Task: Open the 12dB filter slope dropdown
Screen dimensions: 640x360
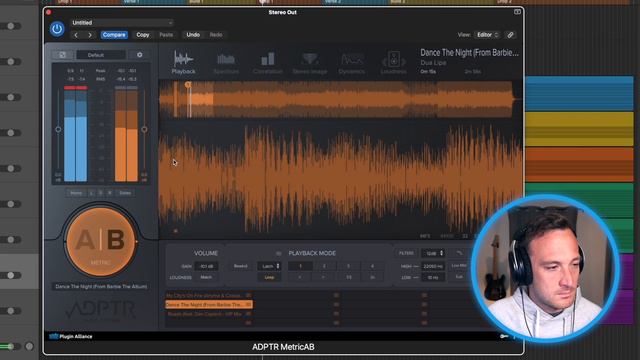Action: (x=433, y=253)
